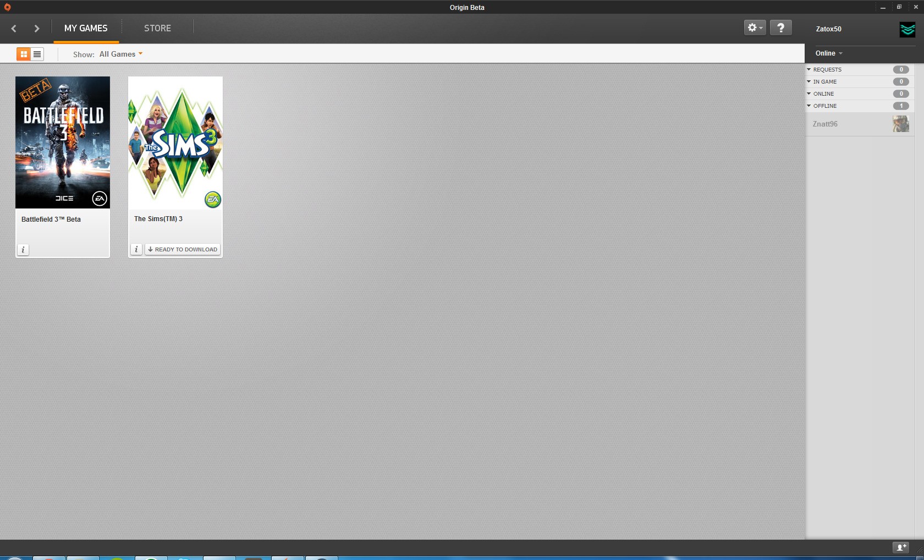Click The Sims 3 cover art
924x560 pixels.
(175, 142)
